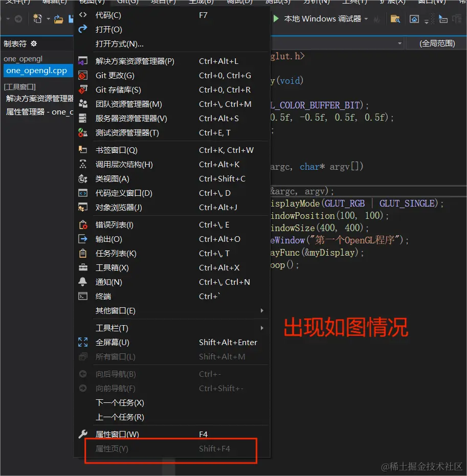Click the Solution Explorer (解决方案资源管理器) icon
Viewport: 467px width, 476px height.
coord(82,61)
